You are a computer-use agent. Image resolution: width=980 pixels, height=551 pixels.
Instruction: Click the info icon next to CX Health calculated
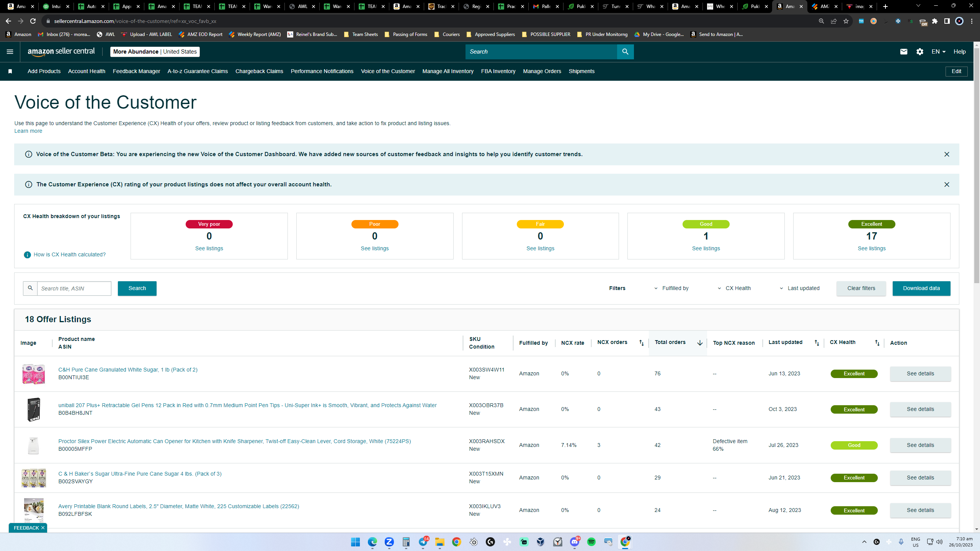(x=27, y=255)
